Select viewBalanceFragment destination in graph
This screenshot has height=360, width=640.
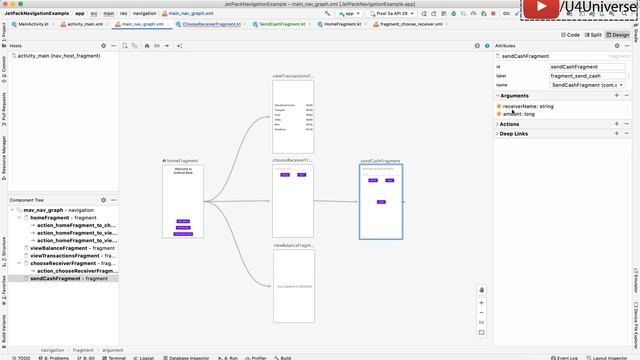click(x=294, y=286)
